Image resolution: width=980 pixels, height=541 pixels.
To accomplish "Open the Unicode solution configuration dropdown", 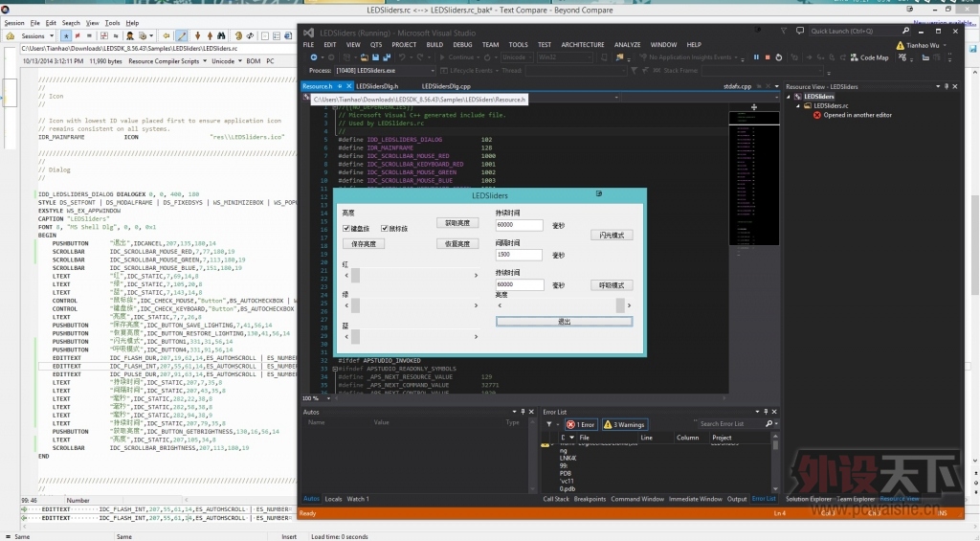I will pos(516,56).
